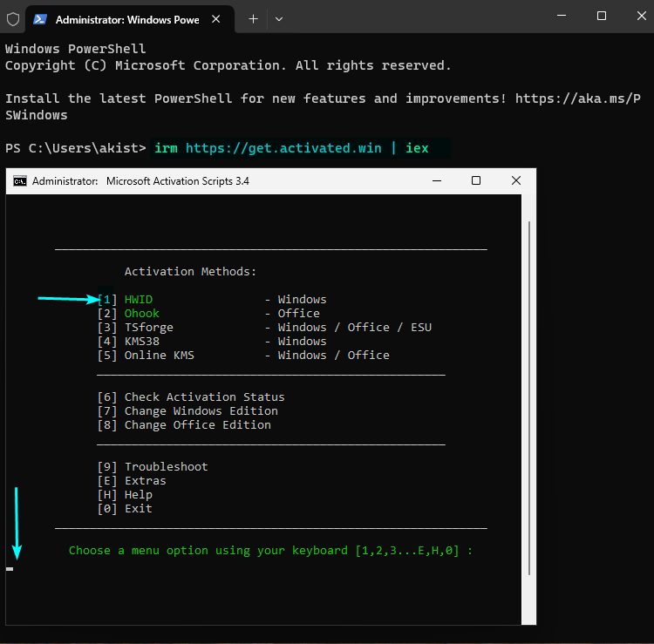Click the Windows / Office / ESU description
The height and width of the screenshot is (644, 654).
tap(355, 328)
